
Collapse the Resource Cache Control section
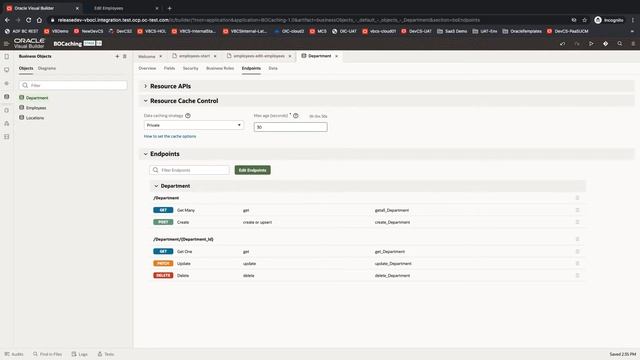(x=145, y=101)
